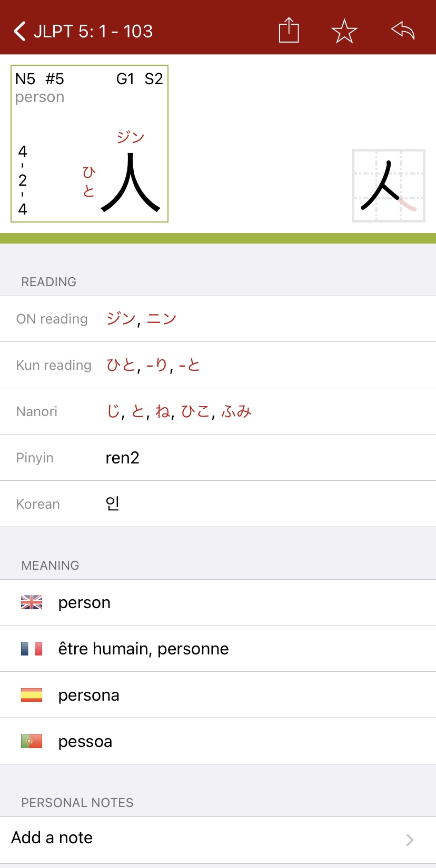This screenshot has height=868, width=436.
Task: Tap the back chevron icon
Action: (19, 31)
